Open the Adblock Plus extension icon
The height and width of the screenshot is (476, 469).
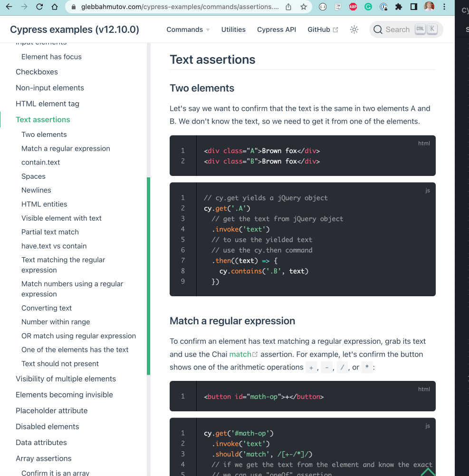click(353, 7)
